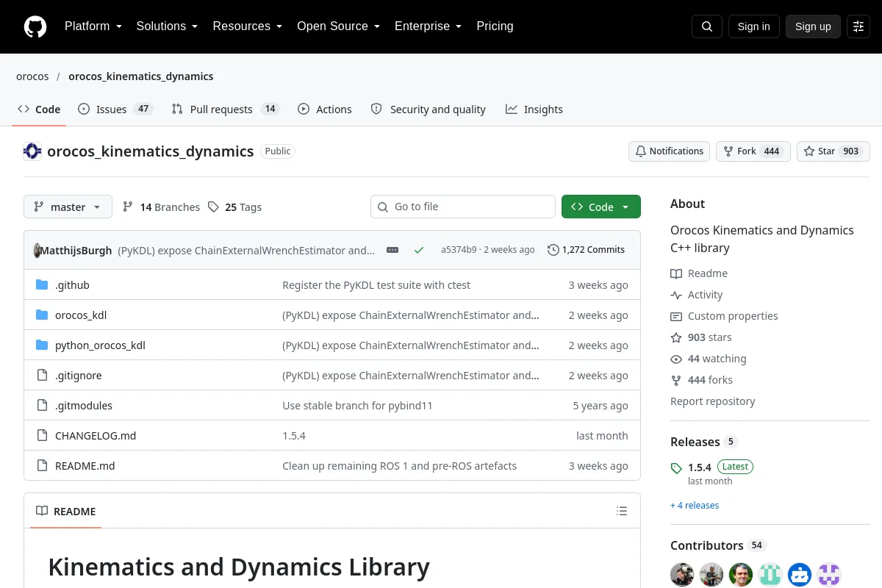Open the orocos owner link
882x588 pixels.
coord(32,76)
